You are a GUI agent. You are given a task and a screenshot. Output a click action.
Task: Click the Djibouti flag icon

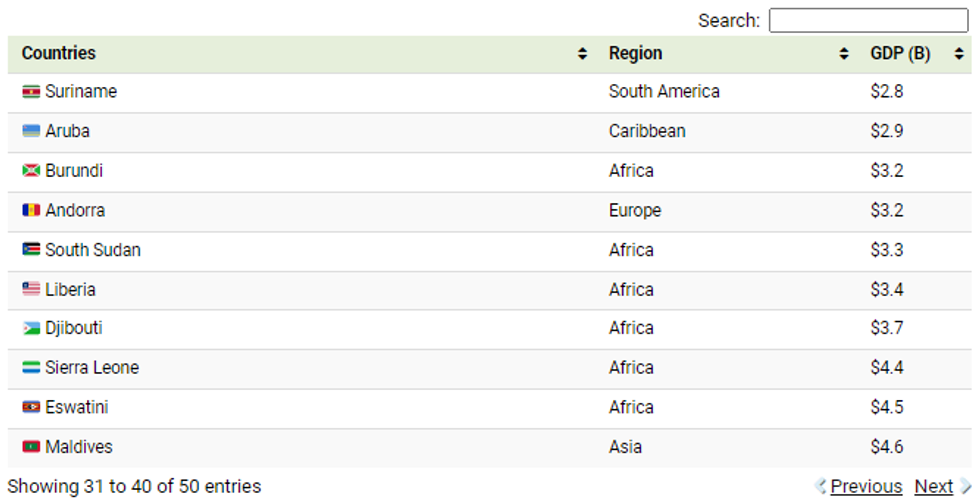pyautogui.click(x=31, y=329)
